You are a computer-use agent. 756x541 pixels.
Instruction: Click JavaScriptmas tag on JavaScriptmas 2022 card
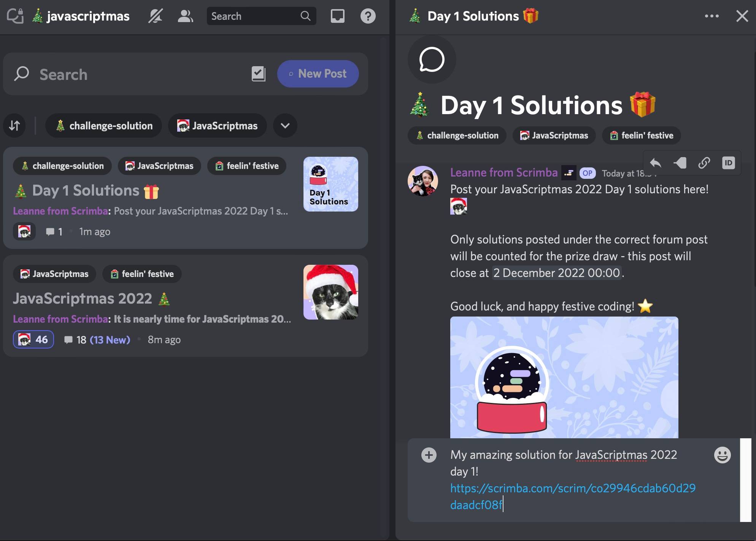pyautogui.click(x=54, y=274)
